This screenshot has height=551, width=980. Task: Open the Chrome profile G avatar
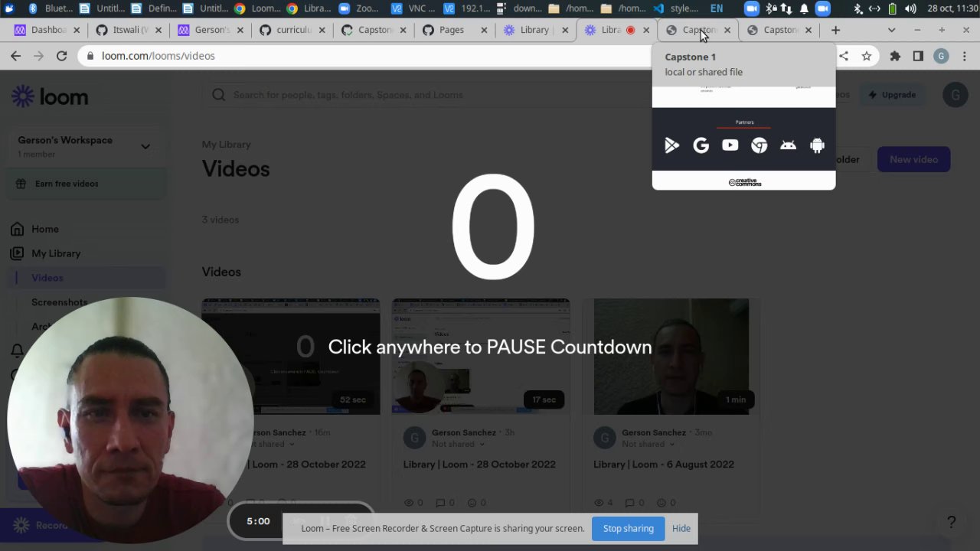tap(942, 56)
